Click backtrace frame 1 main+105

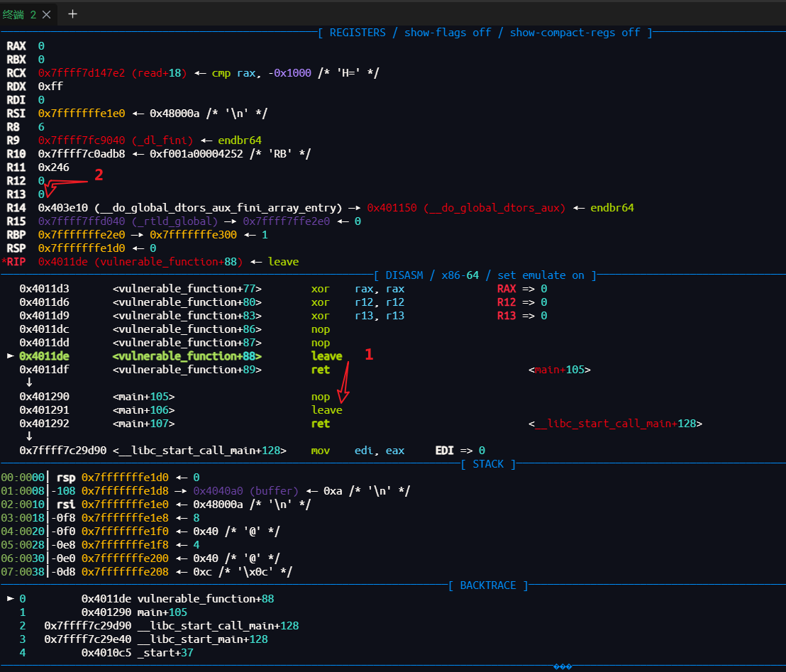pos(162,613)
